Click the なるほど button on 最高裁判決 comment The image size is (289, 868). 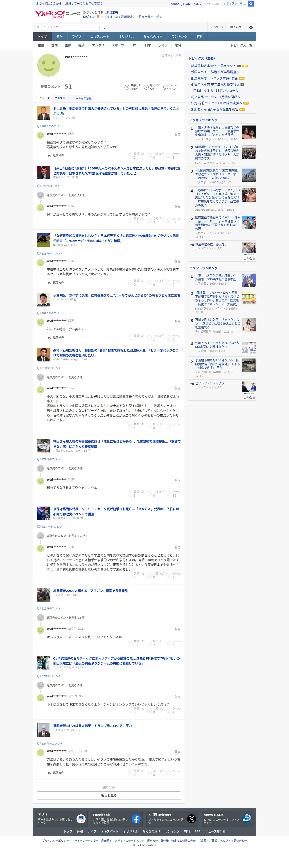(x=156, y=155)
